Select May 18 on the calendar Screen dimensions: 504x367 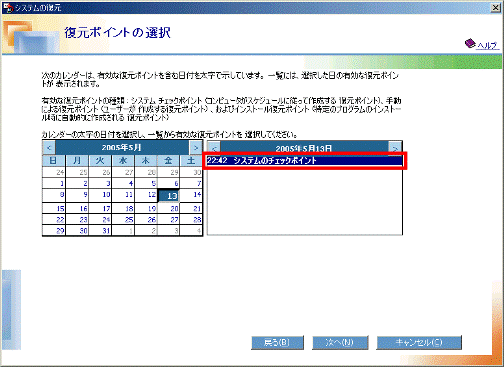(x=123, y=209)
